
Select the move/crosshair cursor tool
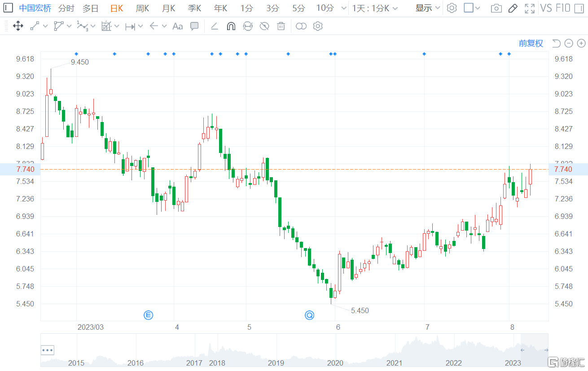tap(18, 26)
